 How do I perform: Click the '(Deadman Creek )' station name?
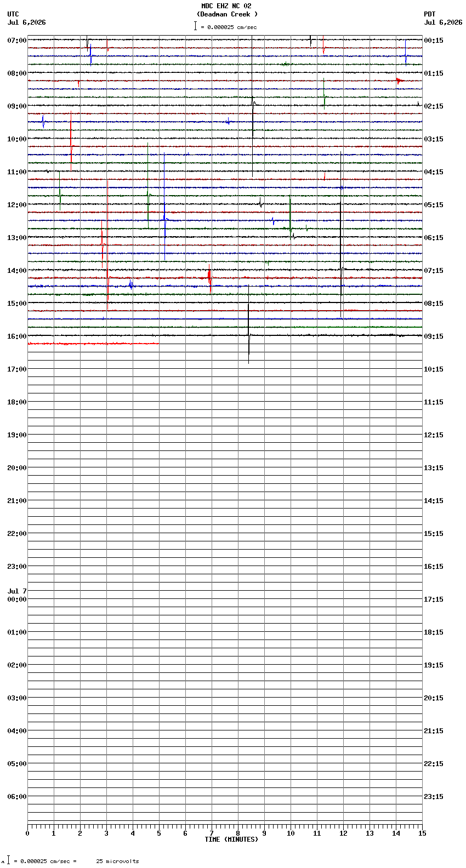tap(227, 14)
